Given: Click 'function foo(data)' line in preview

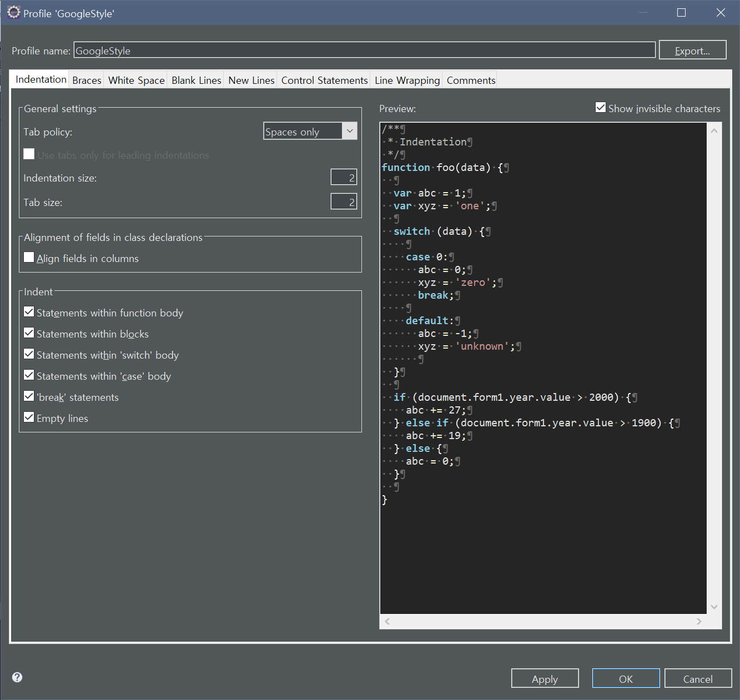Looking at the screenshot, I should point(445,167).
